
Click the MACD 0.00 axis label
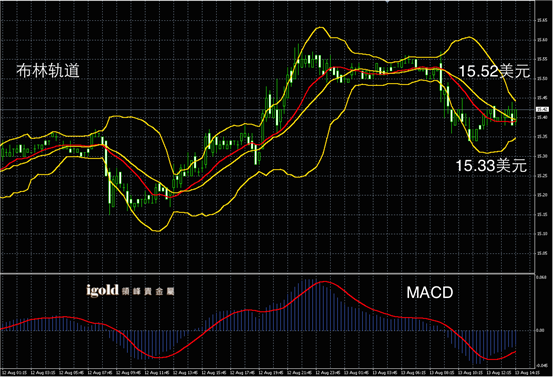click(x=540, y=330)
